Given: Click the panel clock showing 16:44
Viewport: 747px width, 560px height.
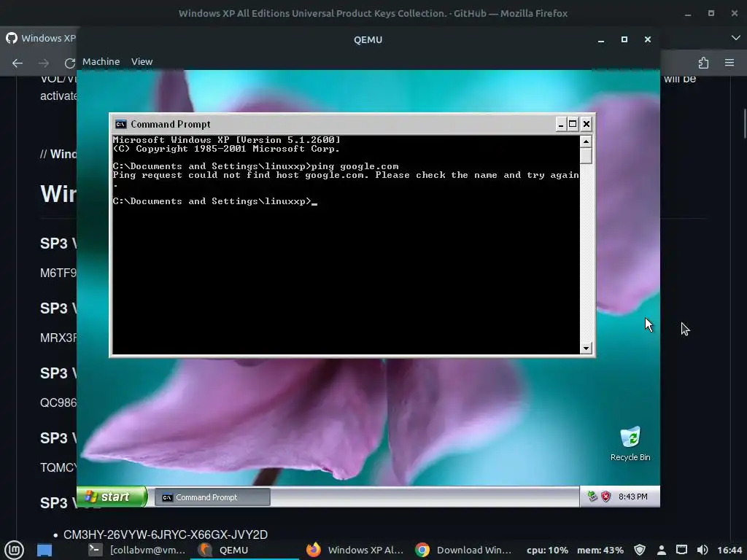Looking at the screenshot, I should coord(729,550).
